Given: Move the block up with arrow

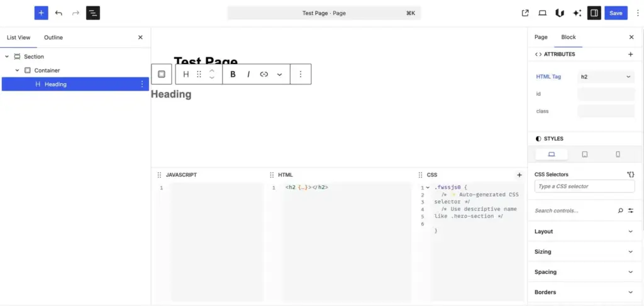Looking at the screenshot, I should (x=212, y=71).
